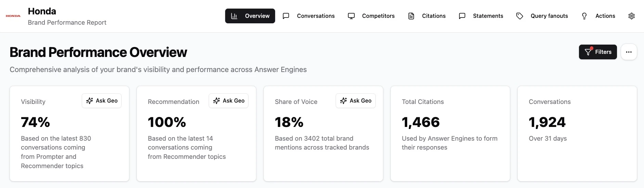Screen dimensions: 644x188
Task: Open the Citations tab
Action: (x=427, y=16)
